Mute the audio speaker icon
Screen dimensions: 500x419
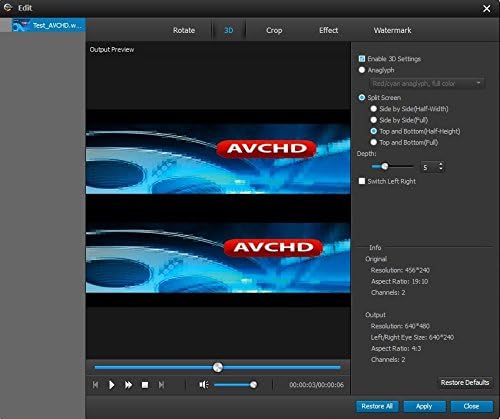204,385
